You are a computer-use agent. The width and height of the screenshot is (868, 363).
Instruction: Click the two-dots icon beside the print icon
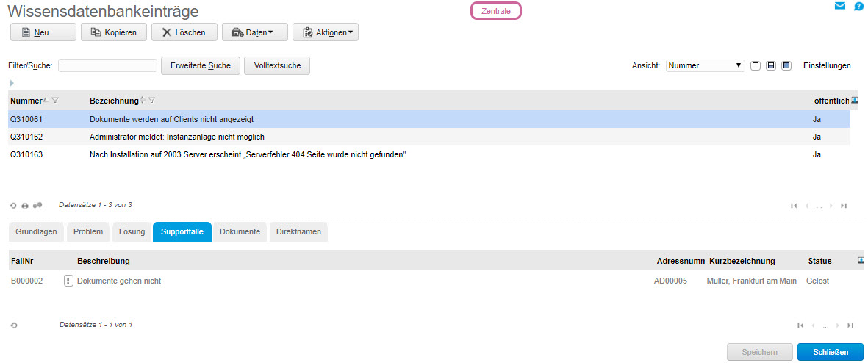tap(37, 205)
